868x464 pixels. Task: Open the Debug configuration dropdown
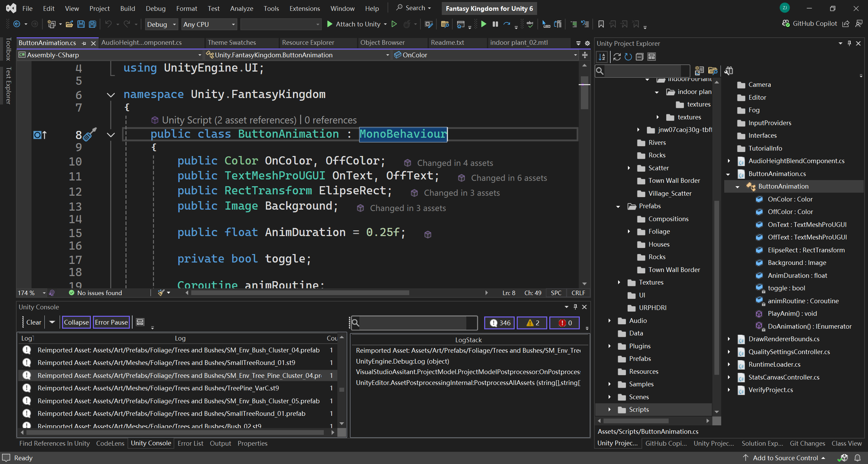(x=161, y=24)
